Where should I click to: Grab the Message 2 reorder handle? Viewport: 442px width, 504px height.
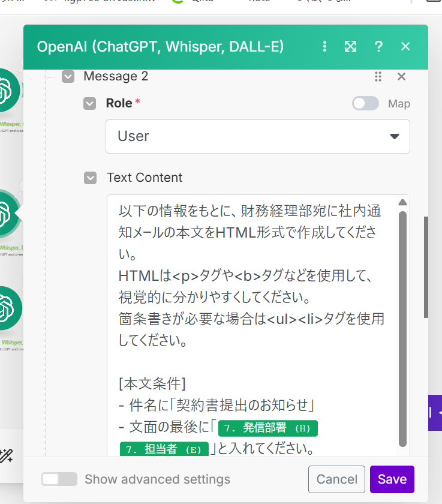click(378, 77)
